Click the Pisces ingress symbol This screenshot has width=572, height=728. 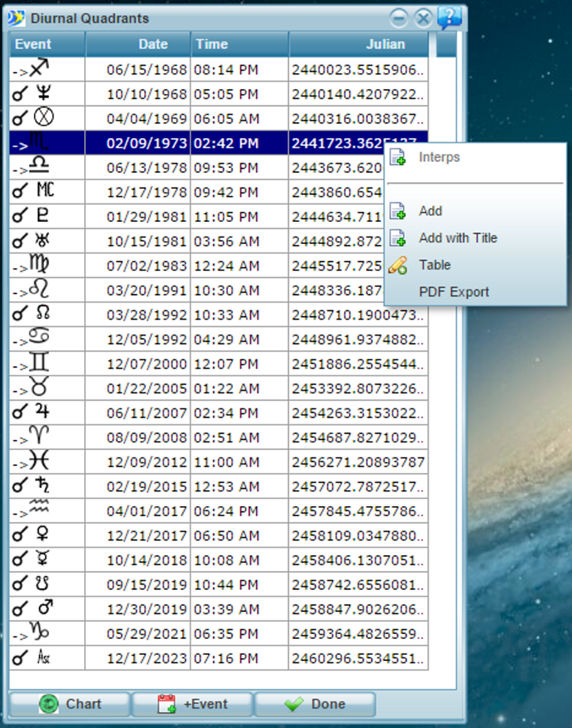tap(39, 461)
